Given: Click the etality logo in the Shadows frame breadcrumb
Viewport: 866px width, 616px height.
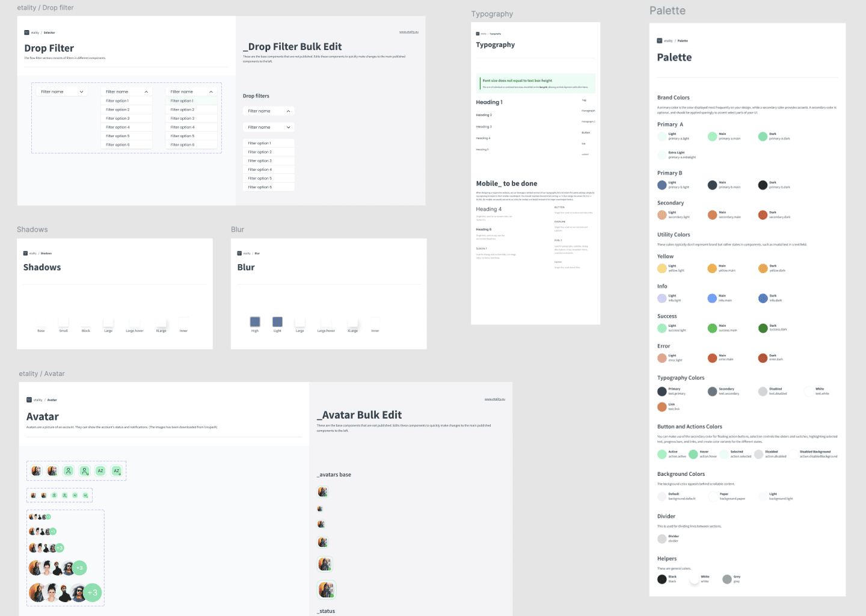Looking at the screenshot, I should [x=25, y=253].
